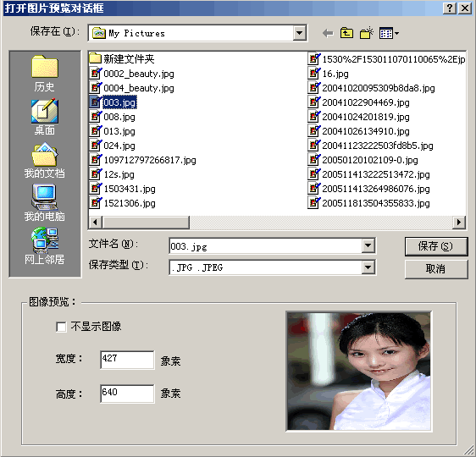Click the file list scroll left arrow
This screenshot has height=457, width=476.
click(x=95, y=223)
